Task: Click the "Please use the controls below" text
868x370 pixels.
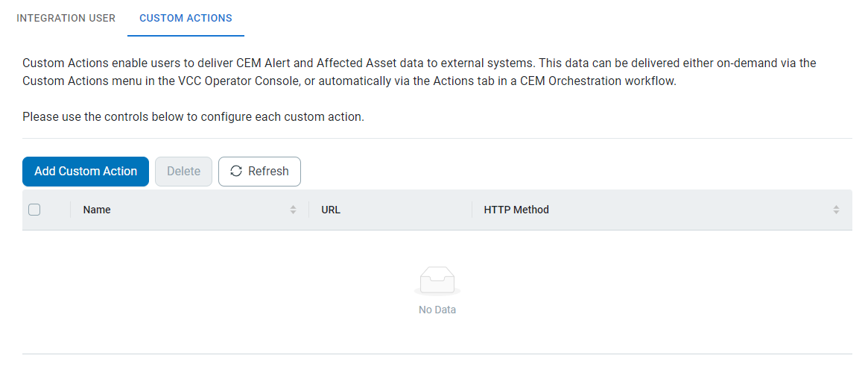Action: (x=193, y=117)
